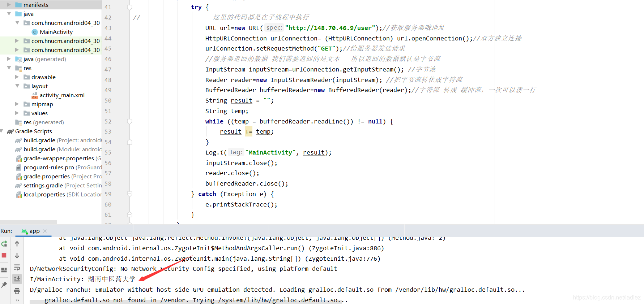Click the D/NetworkSecurityConfig log line

(x=183, y=269)
